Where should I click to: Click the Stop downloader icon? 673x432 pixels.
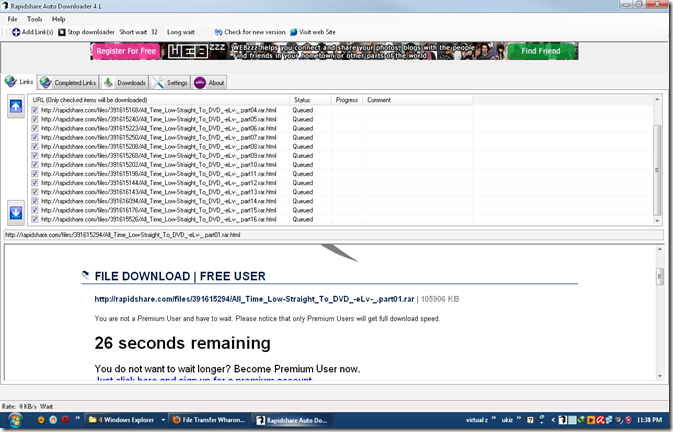62,32
